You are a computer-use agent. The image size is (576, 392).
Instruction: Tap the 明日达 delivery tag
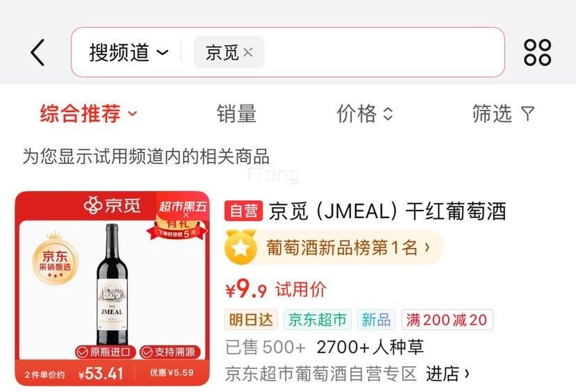click(252, 320)
